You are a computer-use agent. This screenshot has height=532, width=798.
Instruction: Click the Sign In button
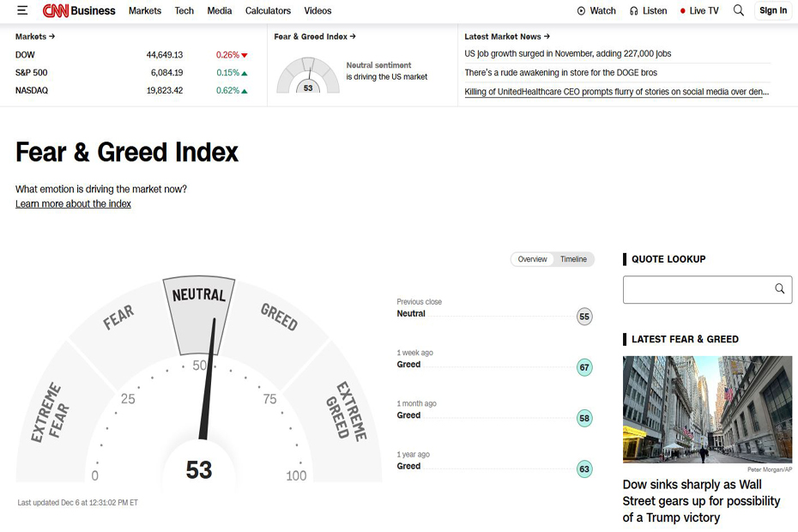pyautogui.click(x=773, y=10)
